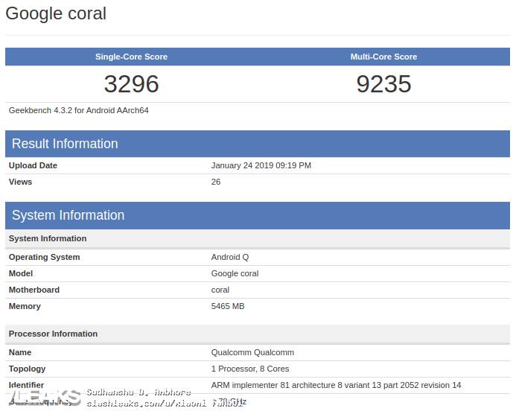Select the Memory label
516x420 pixels.
pos(25,307)
